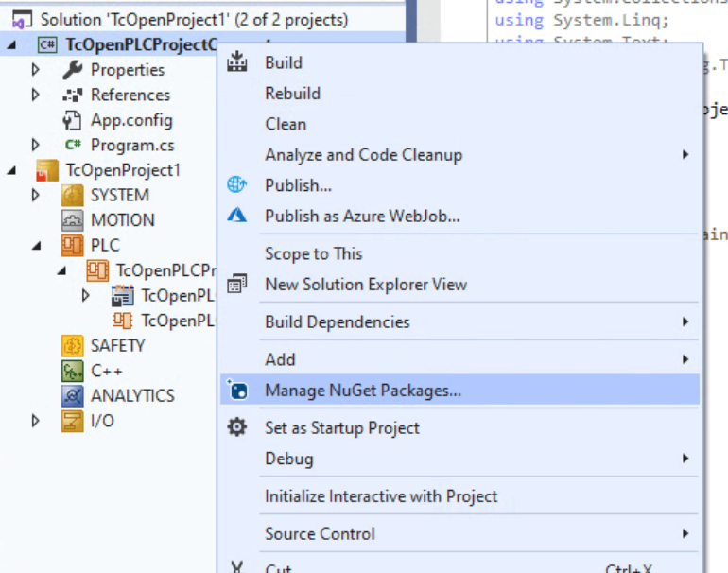The width and height of the screenshot is (728, 573).
Task: Click the App.config file icon
Action: click(x=72, y=120)
